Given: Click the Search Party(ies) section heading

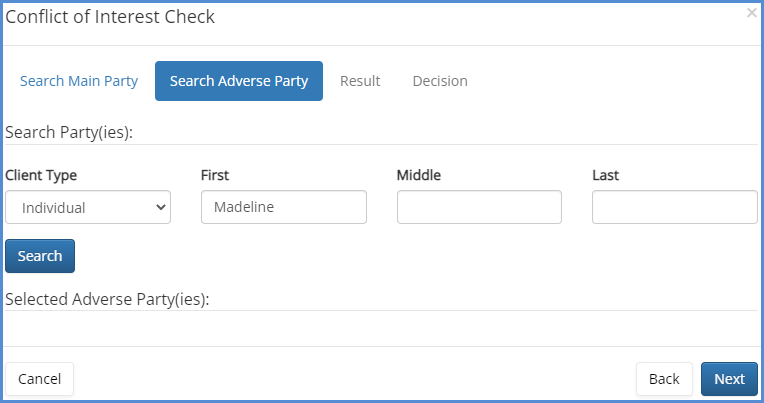Looking at the screenshot, I should [x=69, y=132].
